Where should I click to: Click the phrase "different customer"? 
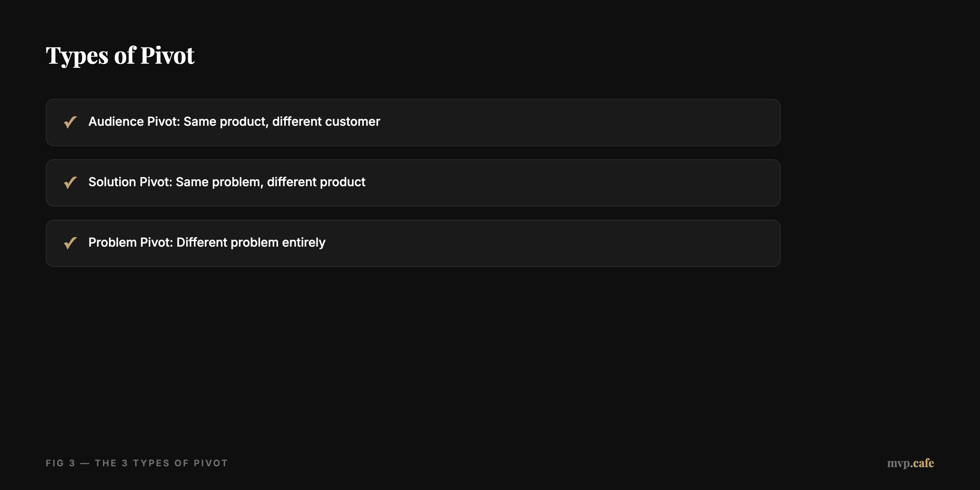[x=326, y=122]
